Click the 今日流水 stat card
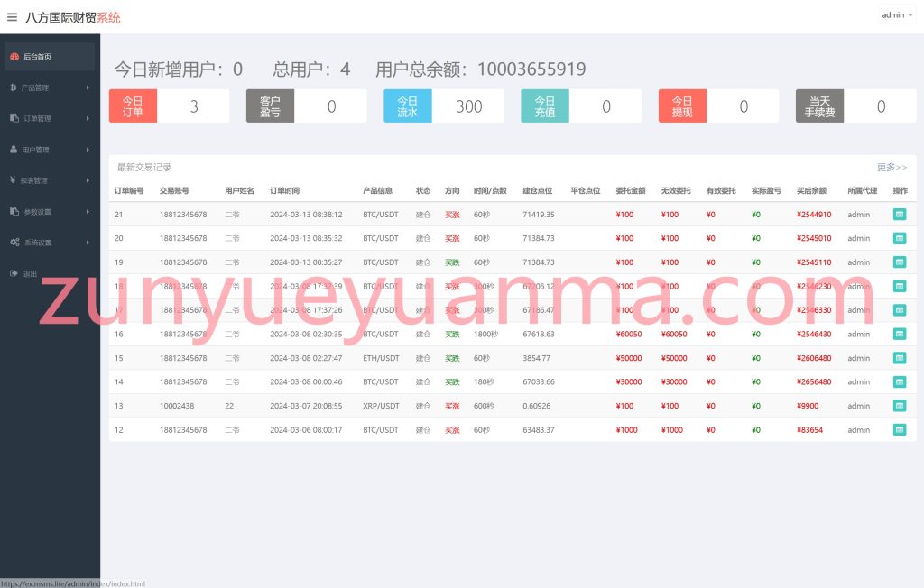The width and height of the screenshot is (924, 588). pos(444,106)
